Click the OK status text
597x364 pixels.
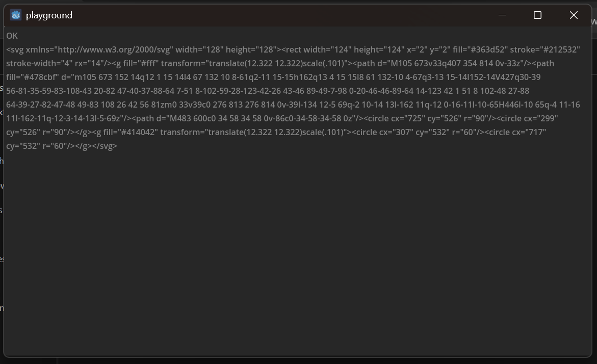(12, 36)
